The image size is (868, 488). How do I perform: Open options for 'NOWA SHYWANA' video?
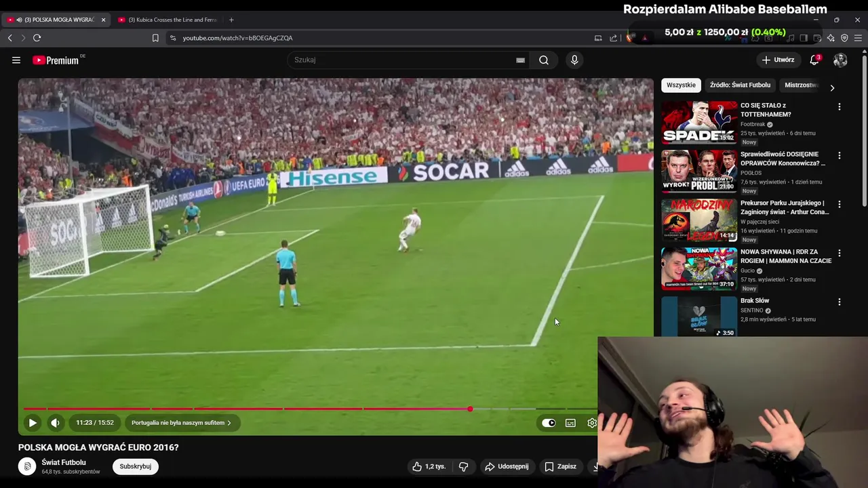click(x=839, y=253)
